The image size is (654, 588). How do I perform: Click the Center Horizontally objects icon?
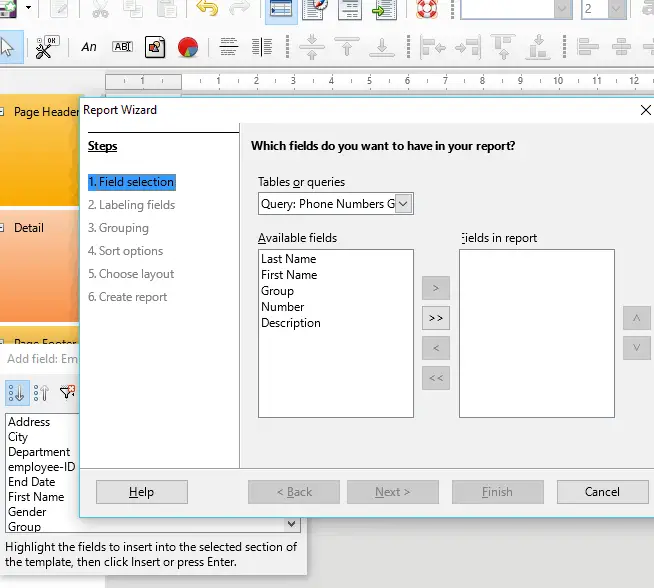pos(621,47)
